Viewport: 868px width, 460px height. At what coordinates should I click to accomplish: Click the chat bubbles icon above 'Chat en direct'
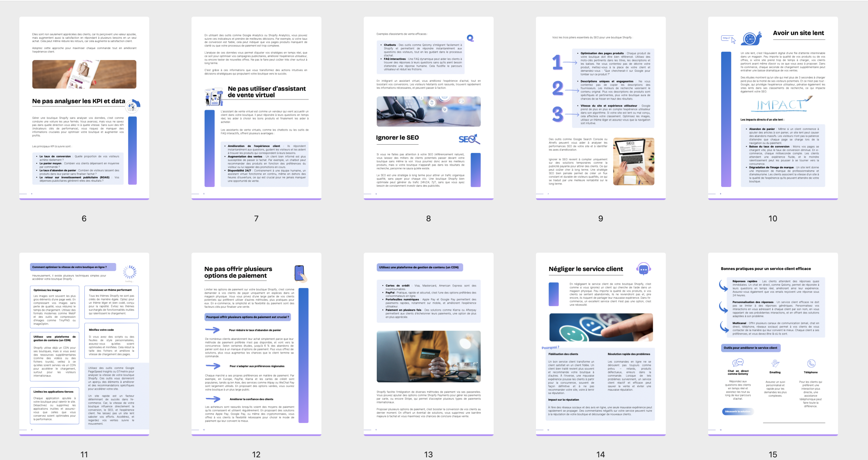(738, 363)
